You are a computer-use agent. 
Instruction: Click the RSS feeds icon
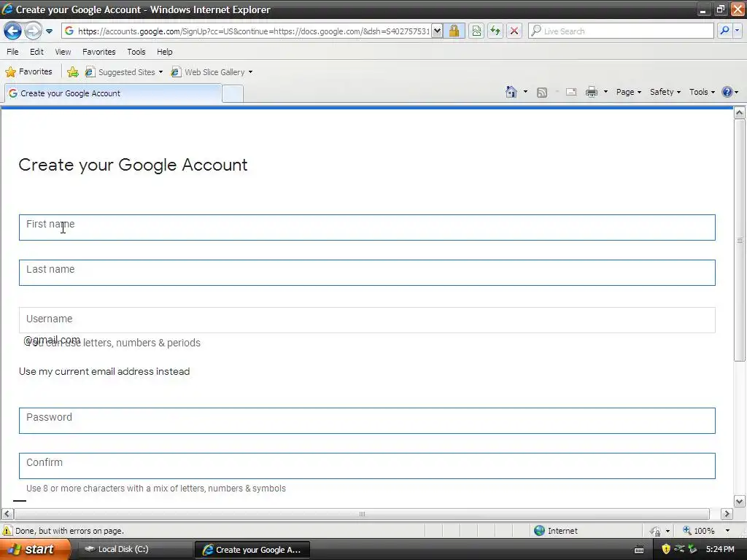click(542, 93)
